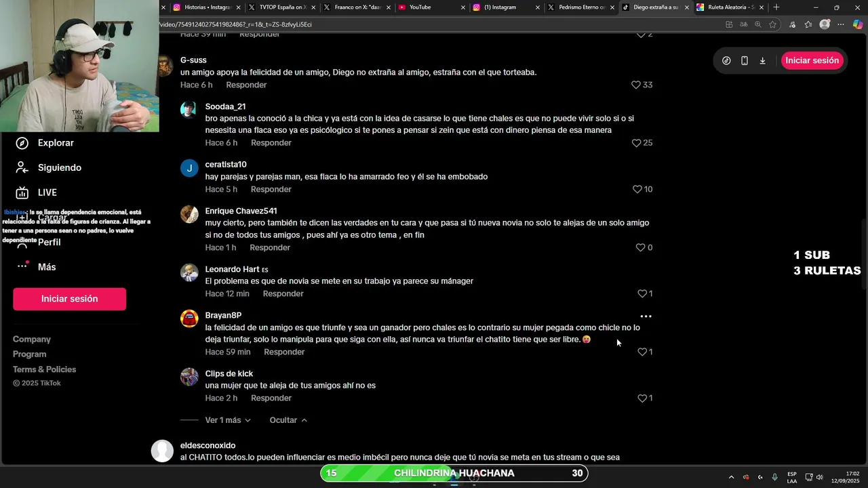Add page to favorites star icon
Viewport: 868px width, 488px height.
click(x=772, y=24)
